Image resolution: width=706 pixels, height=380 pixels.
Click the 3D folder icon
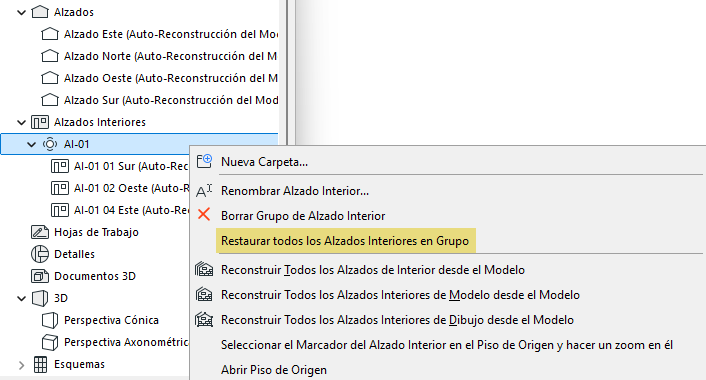coord(40,298)
